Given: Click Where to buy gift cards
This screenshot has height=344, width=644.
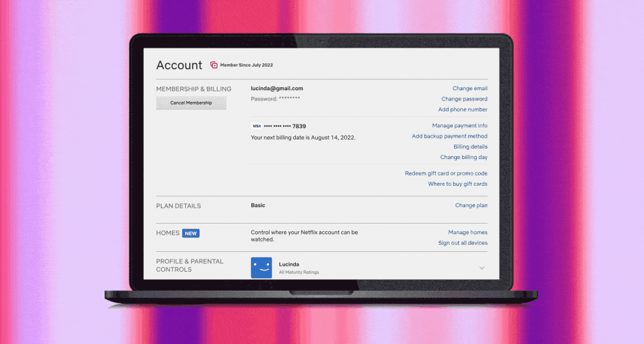Looking at the screenshot, I should [x=458, y=184].
